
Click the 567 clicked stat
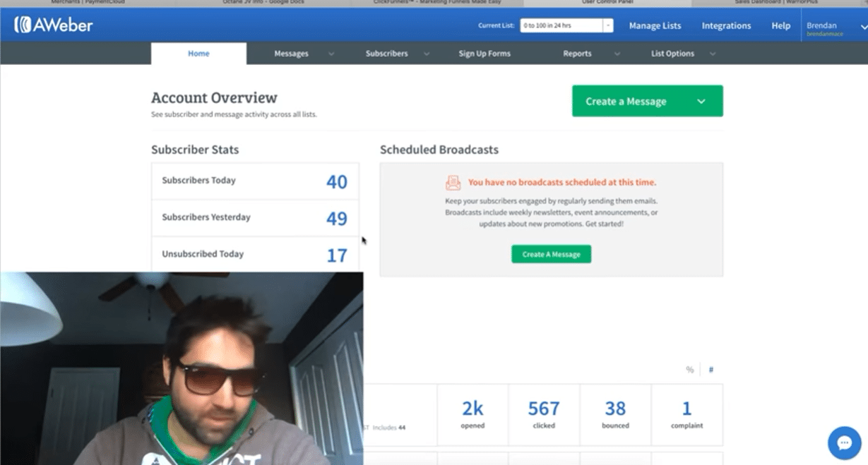tap(544, 414)
